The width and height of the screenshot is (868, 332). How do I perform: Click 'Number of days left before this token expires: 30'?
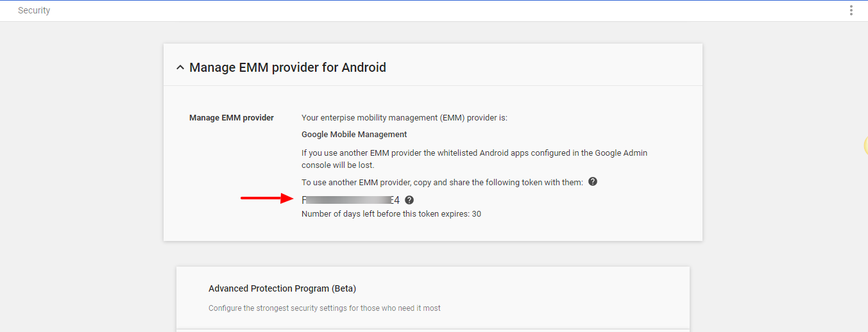[x=391, y=214]
